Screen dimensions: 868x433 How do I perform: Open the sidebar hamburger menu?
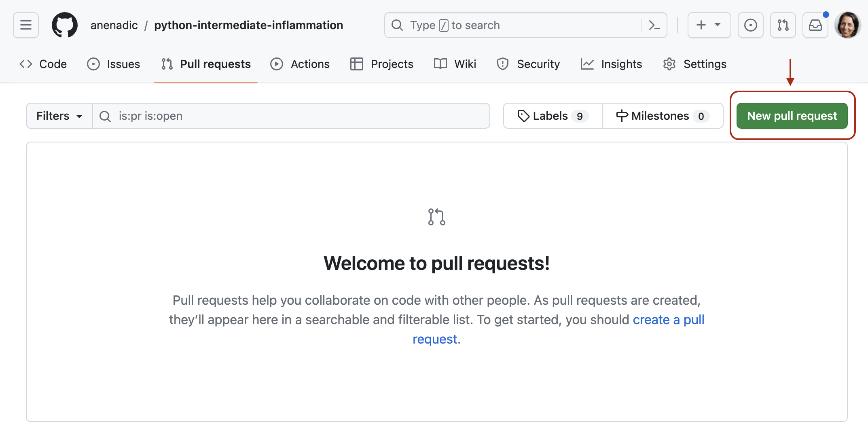[x=25, y=25]
